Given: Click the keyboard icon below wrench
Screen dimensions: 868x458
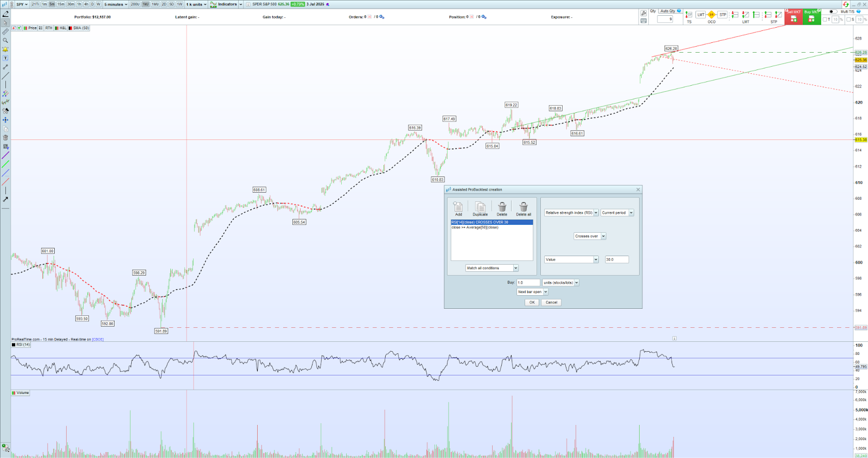Looking at the screenshot, I should click(643, 21).
